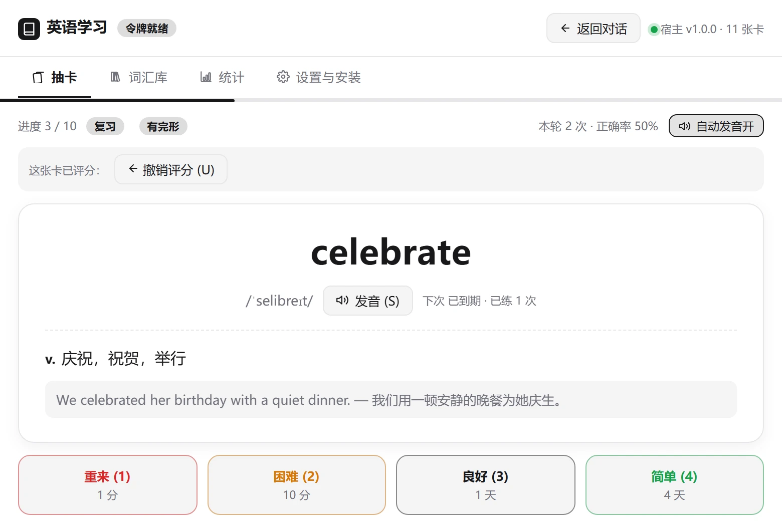Go to the 设置与安装 tab
The width and height of the screenshot is (782, 532).
pyautogui.click(x=319, y=78)
